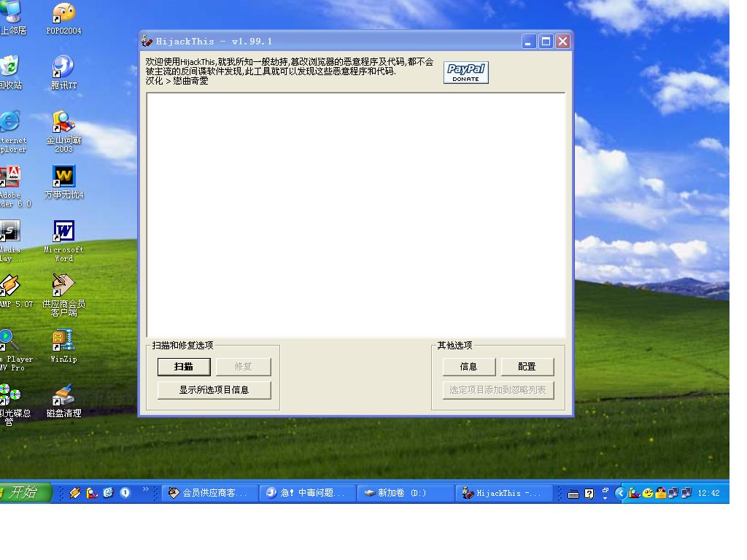Image resolution: width=747 pixels, height=560 pixels.
Task: Click the 扫描 (Scan) button
Action: pos(184,367)
